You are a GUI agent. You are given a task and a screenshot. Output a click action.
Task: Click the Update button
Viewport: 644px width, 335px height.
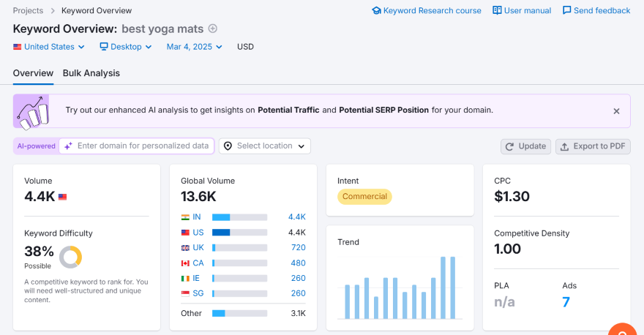[x=525, y=146]
